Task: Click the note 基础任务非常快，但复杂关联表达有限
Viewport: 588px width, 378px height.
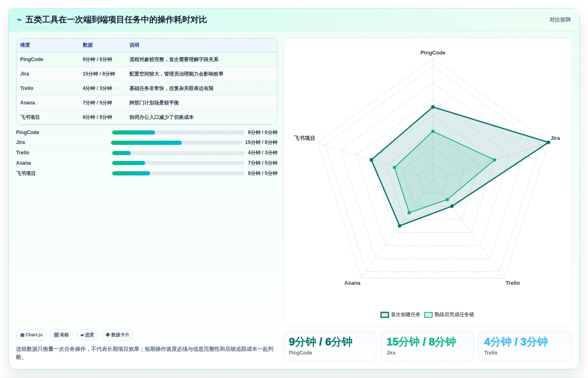Action: pyautogui.click(x=172, y=88)
